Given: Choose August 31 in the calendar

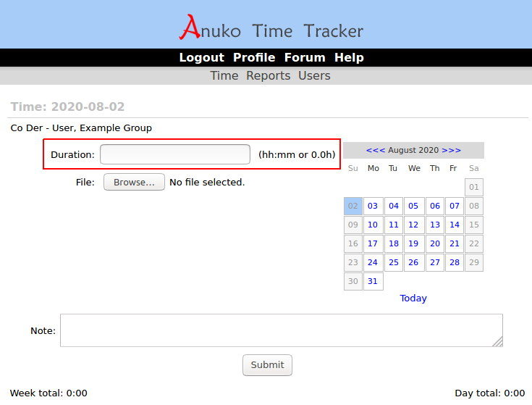Looking at the screenshot, I should 373,281.
